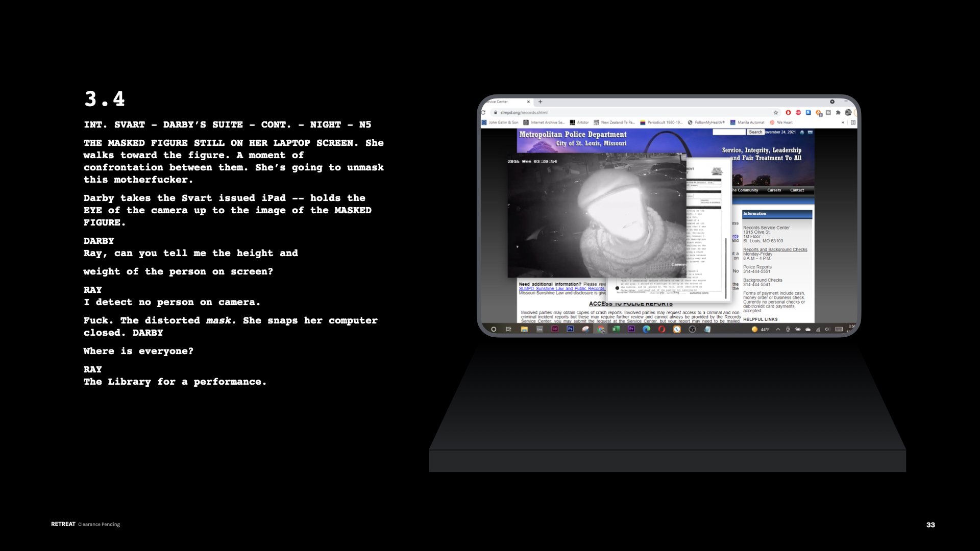Launch Photoshop from the taskbar

(570, 329)
